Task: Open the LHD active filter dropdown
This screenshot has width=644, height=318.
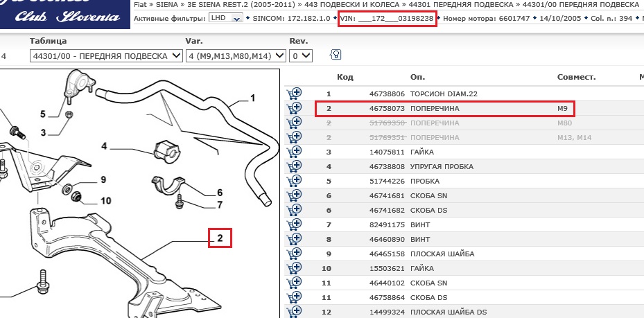Action: (227, 18)
